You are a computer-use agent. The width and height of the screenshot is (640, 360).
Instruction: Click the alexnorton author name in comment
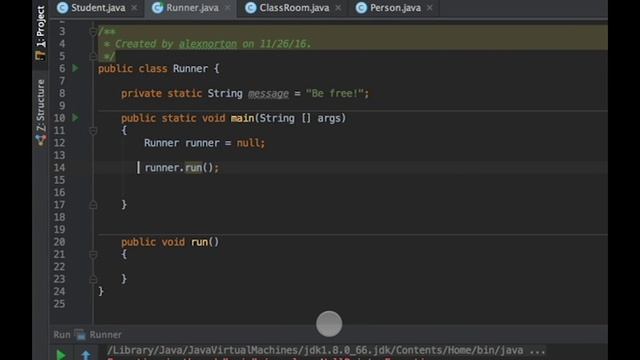(208, 44)
